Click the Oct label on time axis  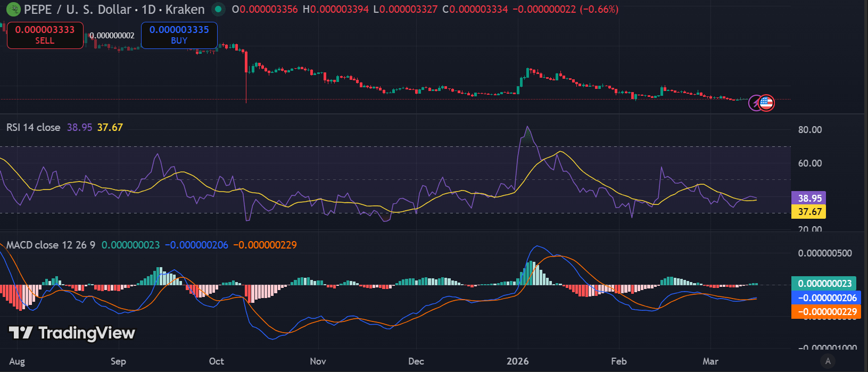pos(217,361)
